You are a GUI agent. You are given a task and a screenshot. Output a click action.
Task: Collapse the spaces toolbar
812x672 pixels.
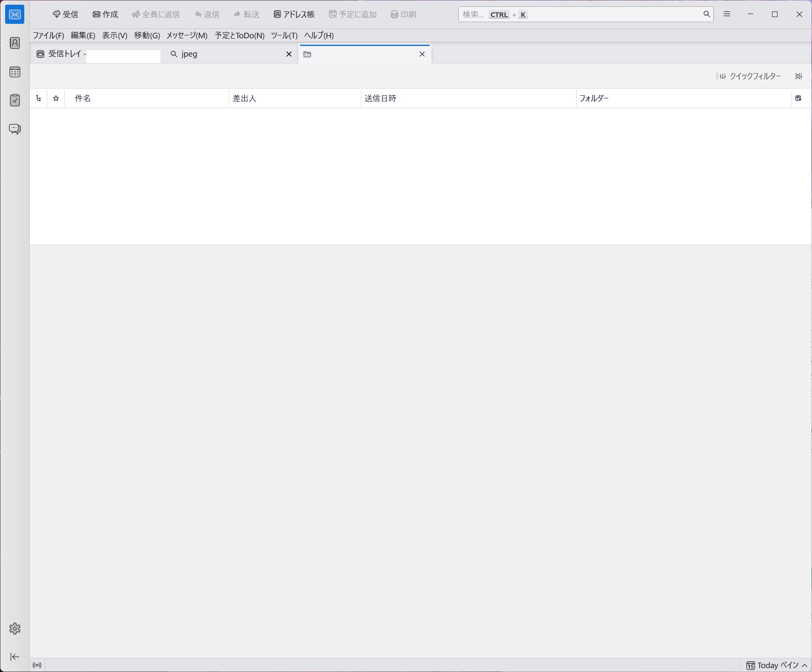(15, 657)
